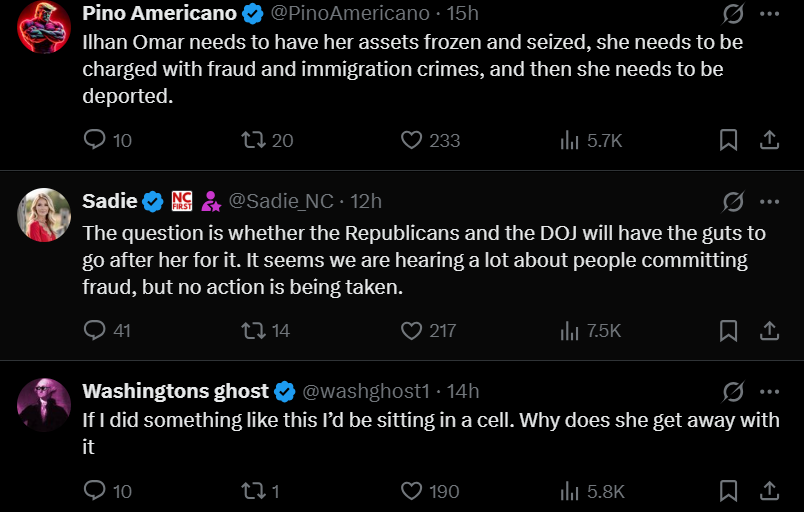Bookmark Washingtons ghost's post
Image resolution: width=804 pixels, height=512 pixels.
729,491
